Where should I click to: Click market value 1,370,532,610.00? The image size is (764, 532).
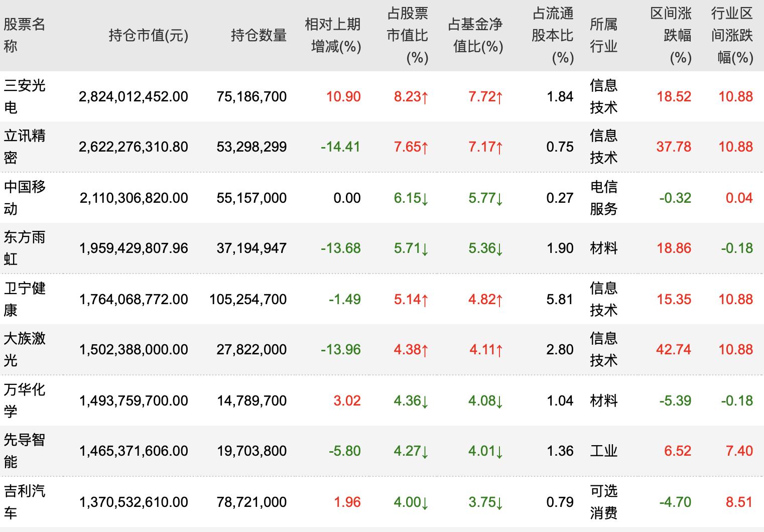(x=134, y=502)
